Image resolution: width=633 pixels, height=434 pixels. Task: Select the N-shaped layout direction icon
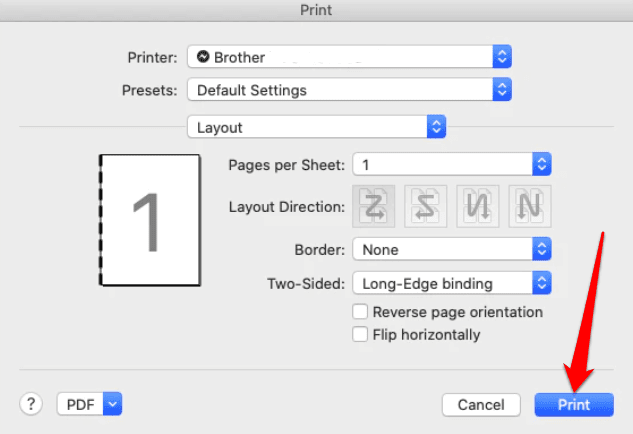pos(527,207)
